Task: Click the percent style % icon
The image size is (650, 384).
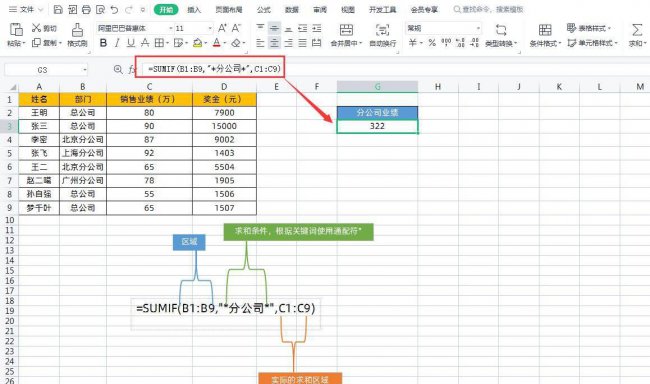Action: coord(432,43)
